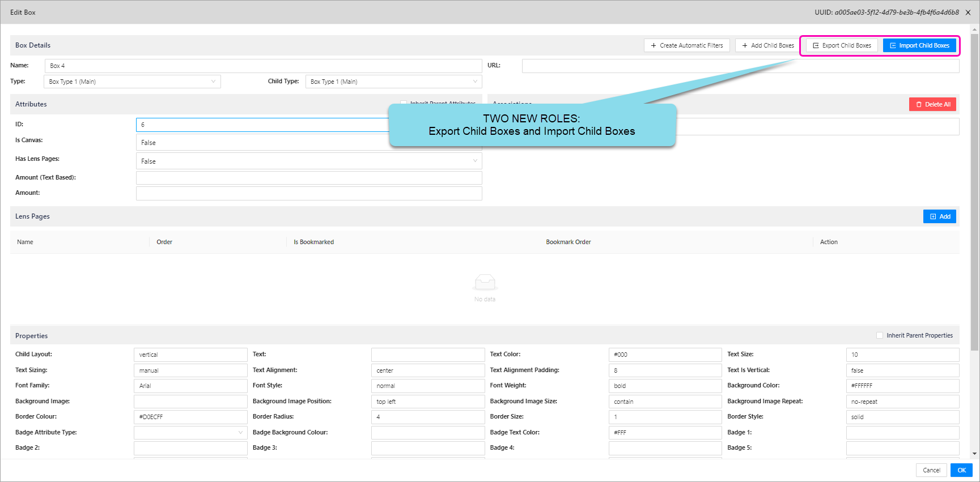Image resolution: width=980 pixels, height=482 pixels.
Task: Click the Amount (Text Based) field
Action: pos(309,178)
